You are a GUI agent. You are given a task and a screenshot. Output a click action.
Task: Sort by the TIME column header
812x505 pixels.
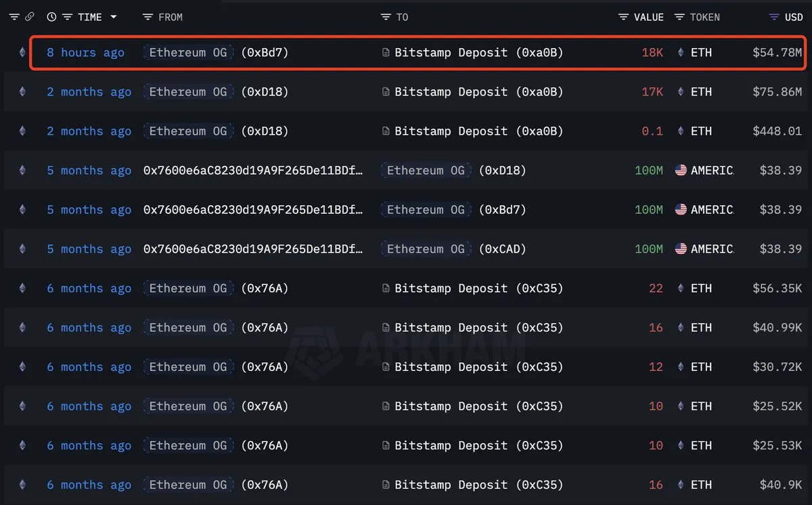[x=89, y=17]
